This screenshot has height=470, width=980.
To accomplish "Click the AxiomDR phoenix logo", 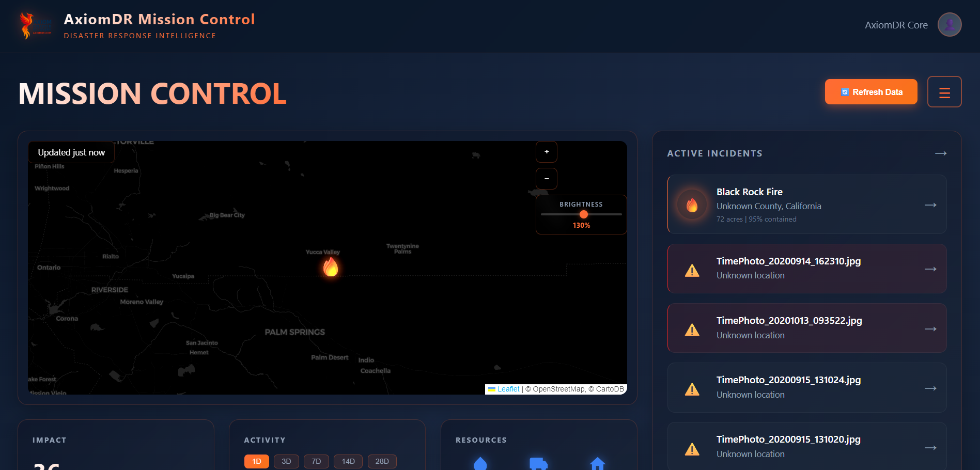I will pos(36,24).
